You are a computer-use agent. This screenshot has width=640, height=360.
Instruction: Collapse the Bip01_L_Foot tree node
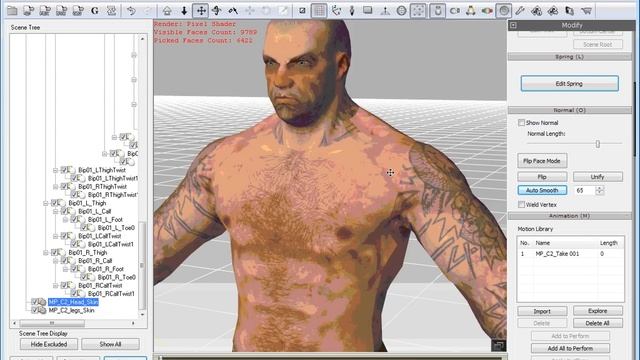tap(65, 220)
